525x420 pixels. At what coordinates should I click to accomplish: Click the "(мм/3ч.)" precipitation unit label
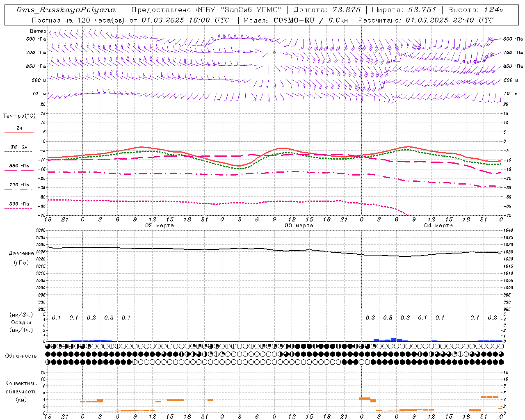click(21, 315)
